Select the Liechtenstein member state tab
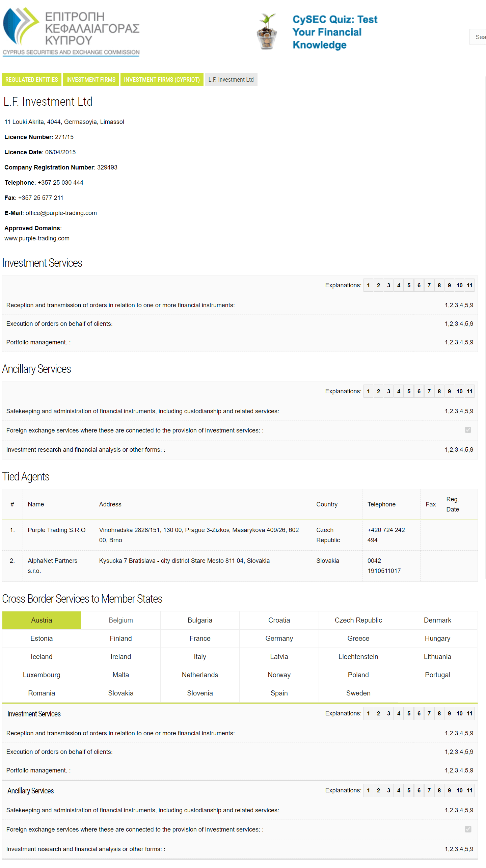Screen dimensions: 486x868 click(358, 657)
